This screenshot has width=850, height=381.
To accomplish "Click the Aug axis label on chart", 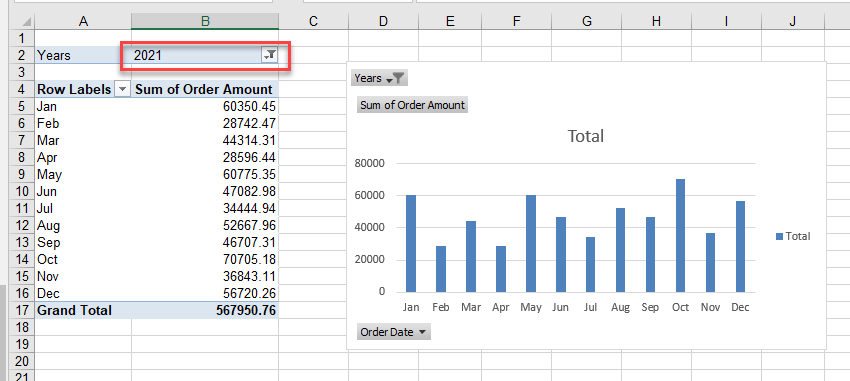I will point(621,307).
